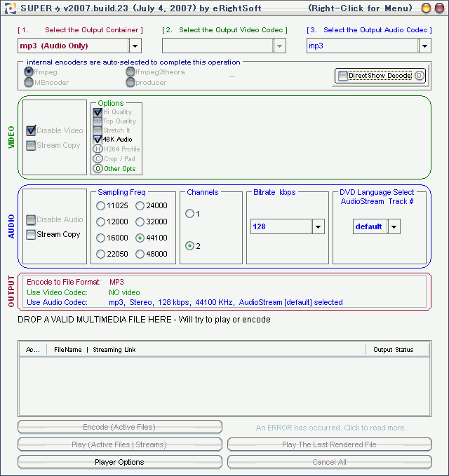Check the Disable Audio checkbox
Viewport: 449px width, 476px height.
tap(31, 219)
